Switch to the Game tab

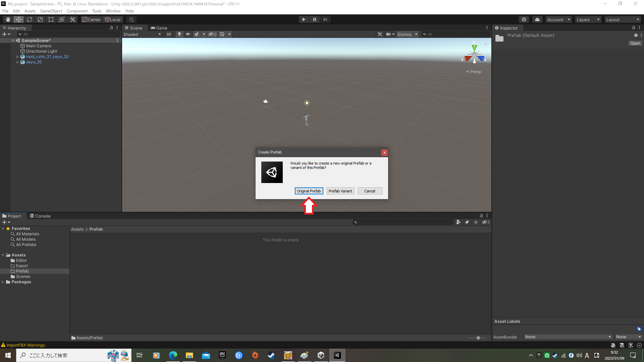click(159, 28)
